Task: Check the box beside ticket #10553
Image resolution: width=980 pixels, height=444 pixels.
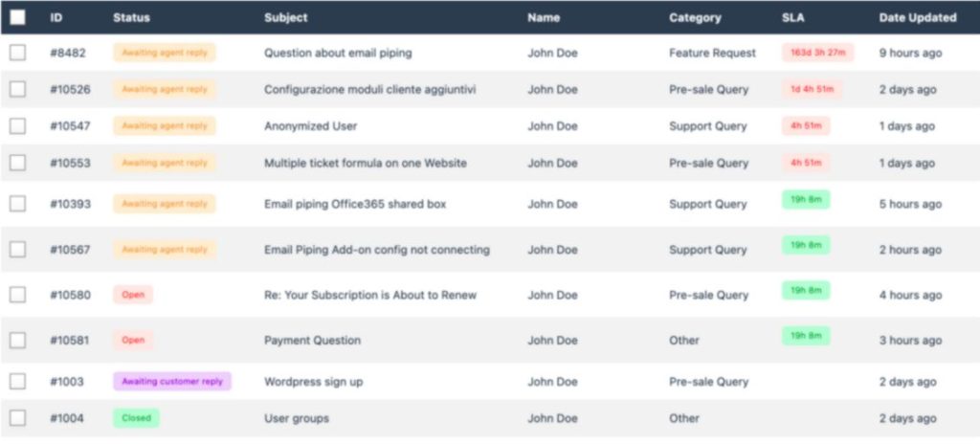Action: [x=17, y=163]
